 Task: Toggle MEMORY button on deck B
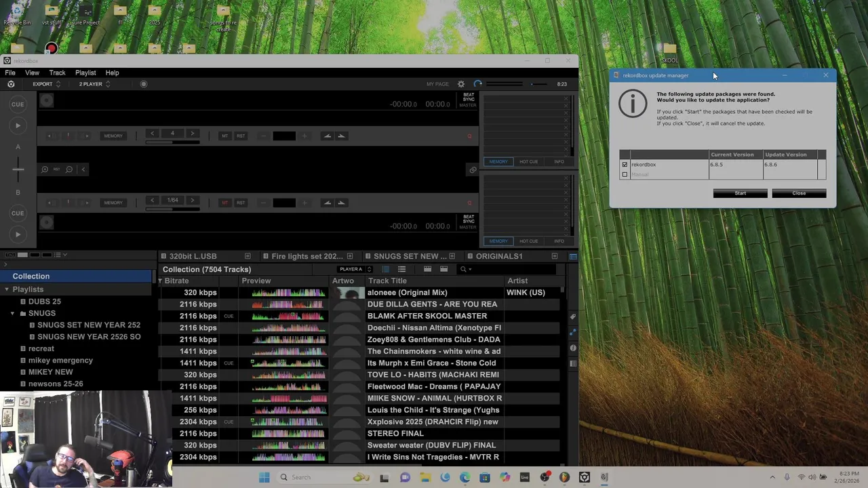113,203
